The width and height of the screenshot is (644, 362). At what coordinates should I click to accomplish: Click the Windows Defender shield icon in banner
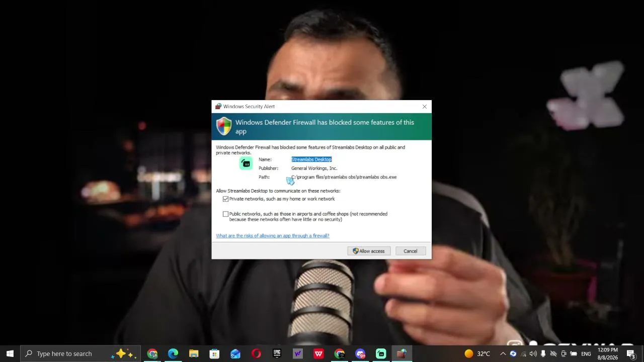pyautogui.click(x=224, y=126)
